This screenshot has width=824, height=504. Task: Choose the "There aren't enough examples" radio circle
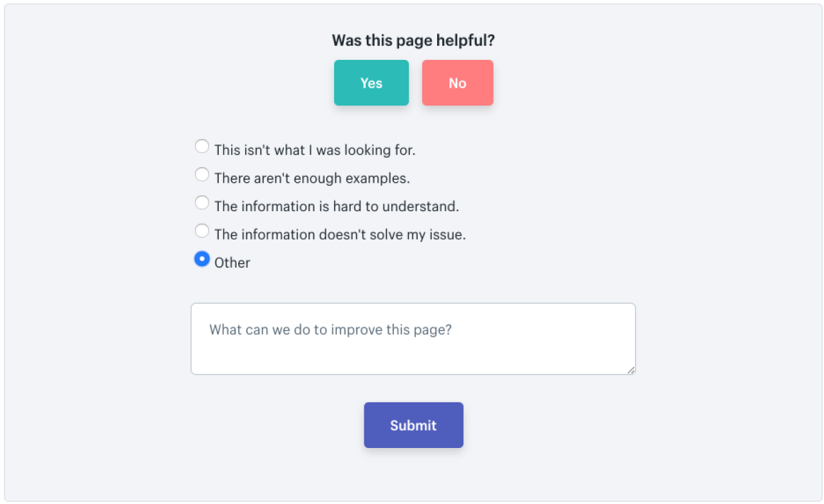202,174
